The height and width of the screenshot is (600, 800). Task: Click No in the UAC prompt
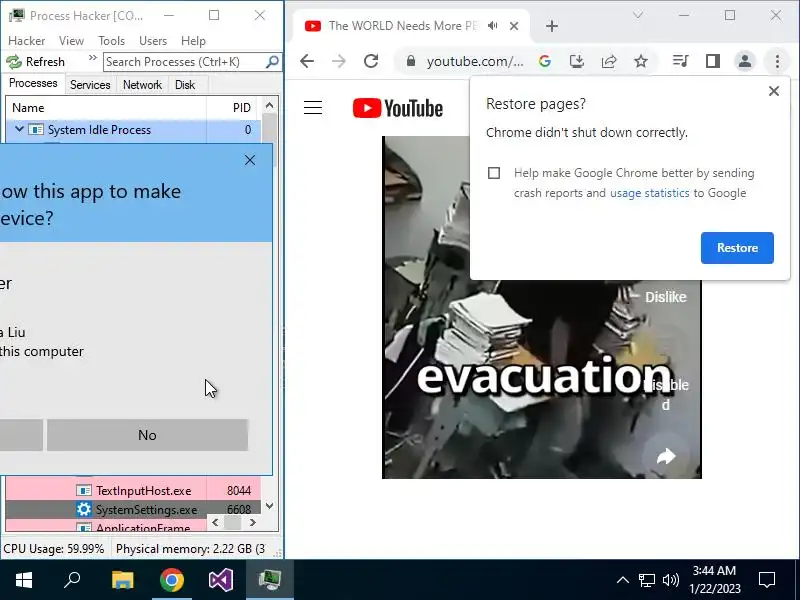pos(147,435)
